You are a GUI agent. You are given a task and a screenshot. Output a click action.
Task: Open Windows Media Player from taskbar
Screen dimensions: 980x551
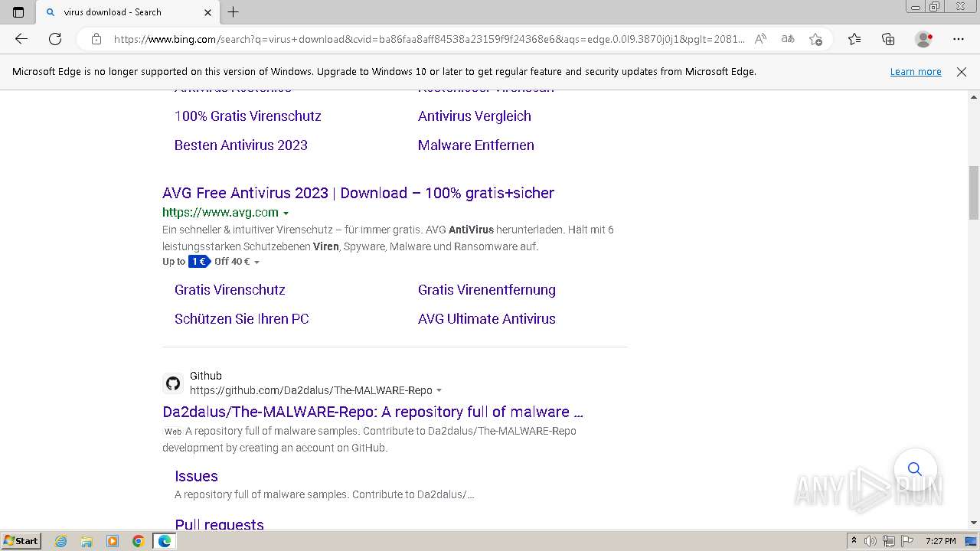(113, 541)
